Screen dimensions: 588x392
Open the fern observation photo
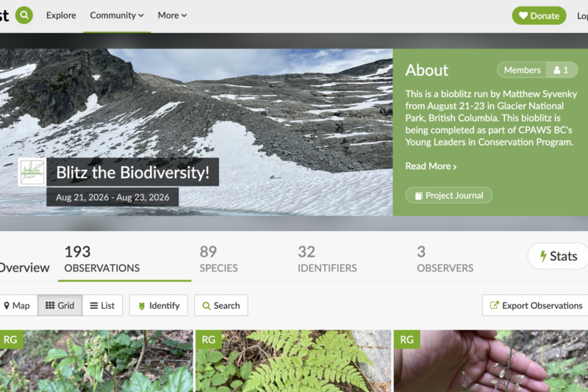coord(293,361)
